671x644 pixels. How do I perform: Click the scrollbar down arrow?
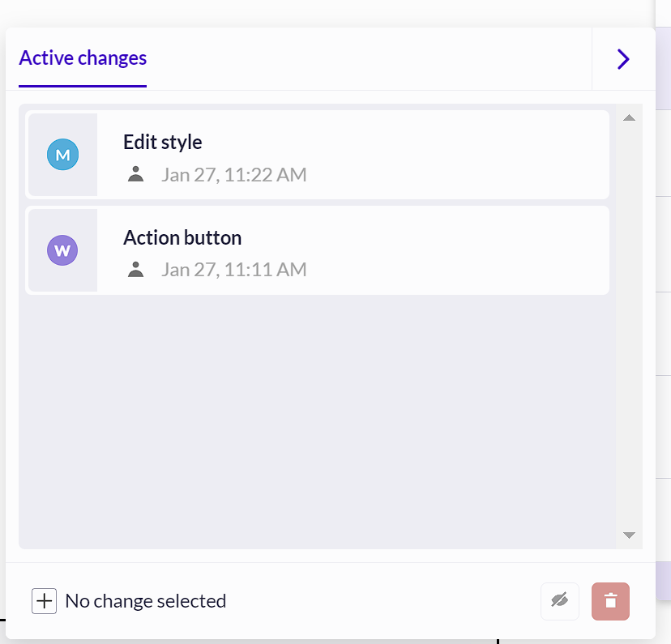pos(629,535)
